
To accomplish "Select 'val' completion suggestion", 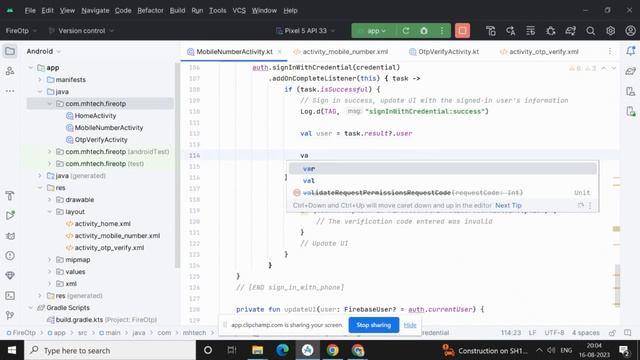I will (442, 180).
